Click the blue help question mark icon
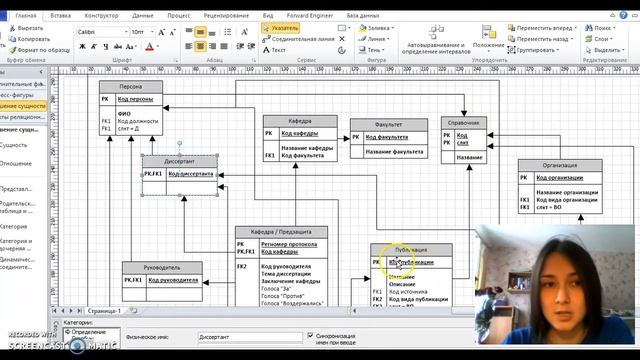640x360 pixels. click(x=623, y=15)
